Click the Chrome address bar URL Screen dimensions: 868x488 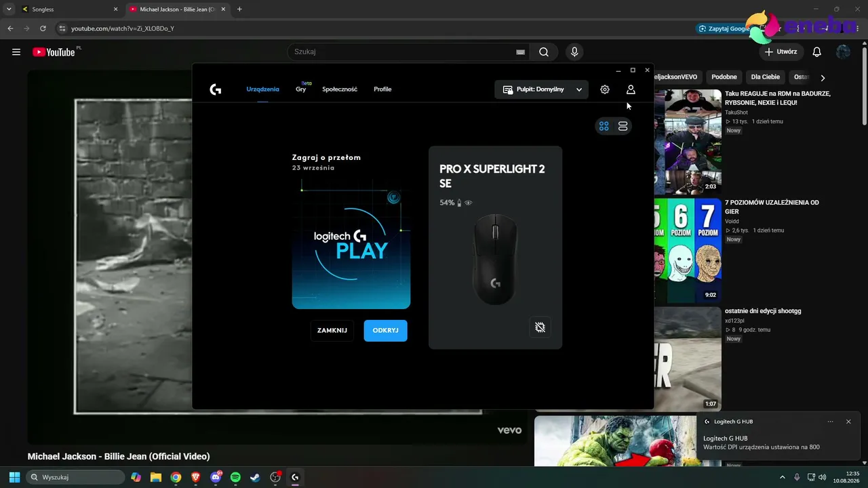tap(123, 28)
